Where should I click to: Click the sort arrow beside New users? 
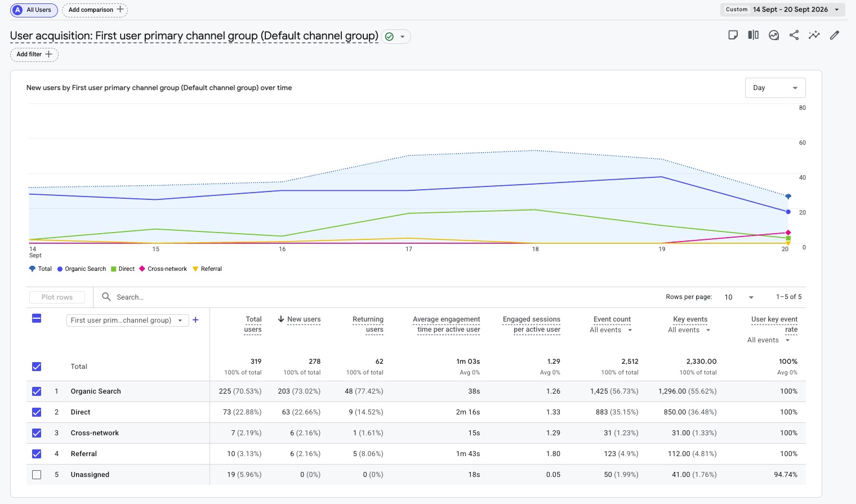point(281,319)
